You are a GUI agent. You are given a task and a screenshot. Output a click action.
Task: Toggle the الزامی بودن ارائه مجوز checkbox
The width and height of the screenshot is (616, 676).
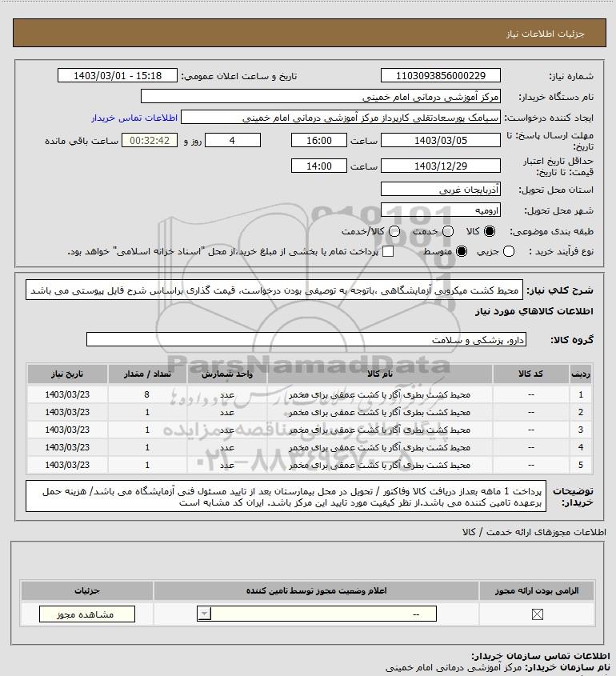537,614
